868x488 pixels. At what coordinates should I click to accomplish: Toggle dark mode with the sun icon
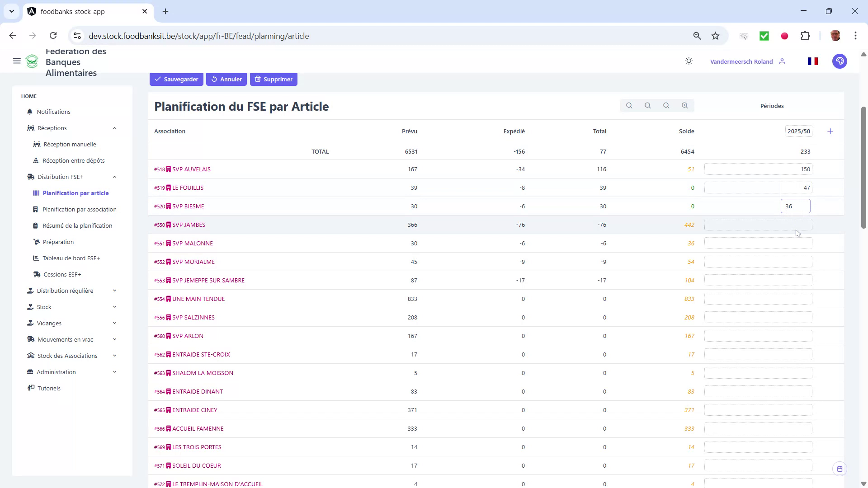(689, 61)
